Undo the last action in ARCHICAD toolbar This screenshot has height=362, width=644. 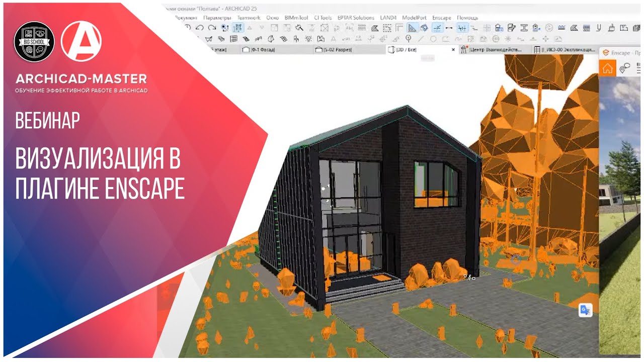point(200,28)
